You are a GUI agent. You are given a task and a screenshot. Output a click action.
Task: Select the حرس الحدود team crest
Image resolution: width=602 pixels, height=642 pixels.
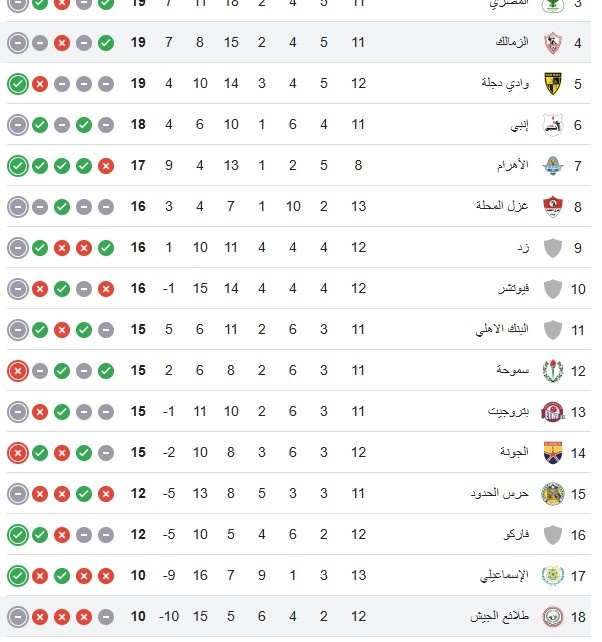551,493
